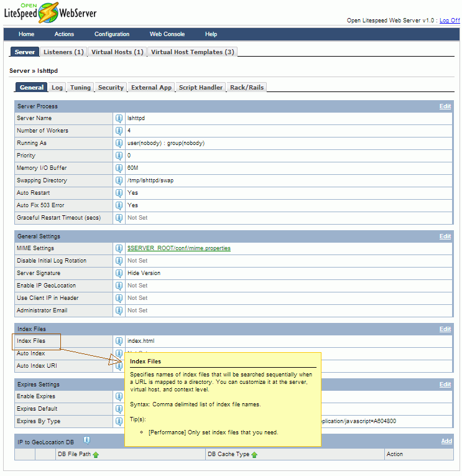
Task: Click info icon for MIME Settings
Action: tap(119, 249)
